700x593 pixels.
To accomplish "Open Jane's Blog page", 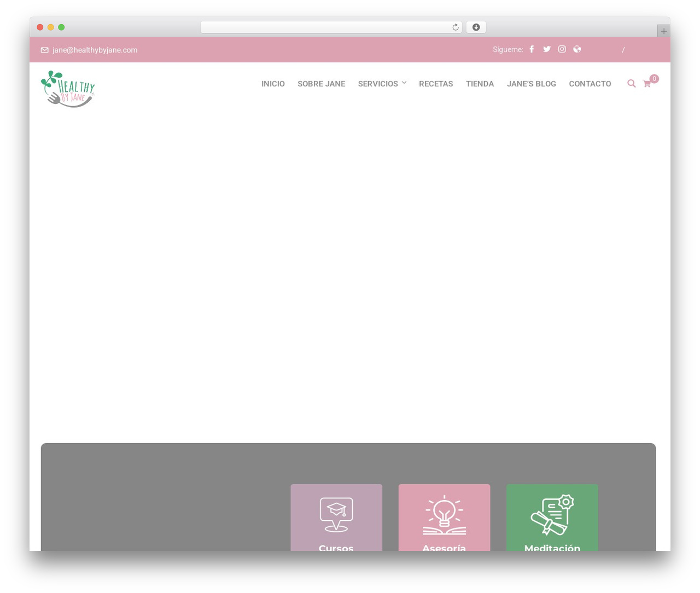I will (532, 84).
